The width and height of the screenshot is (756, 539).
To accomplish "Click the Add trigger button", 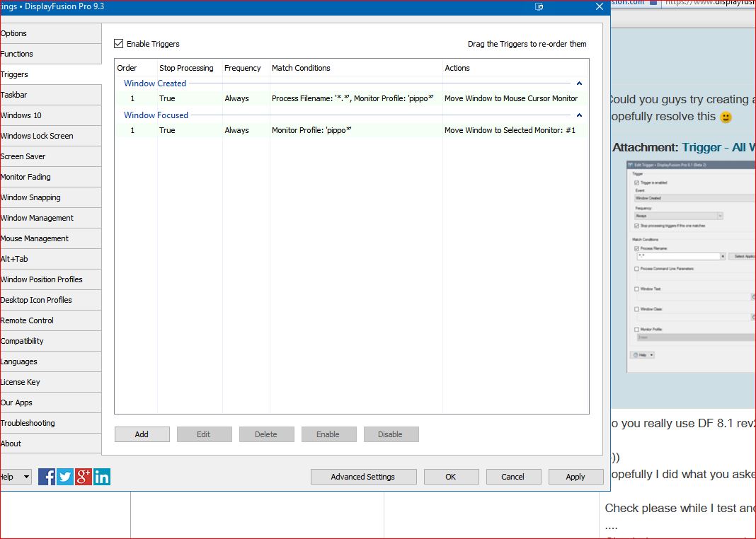I will (x=142, y=434).
